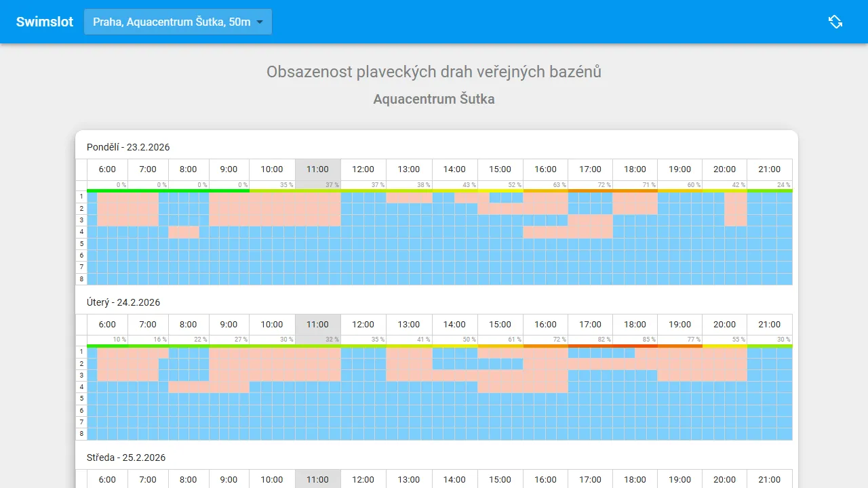868x488 pixels.
Task: Click the 0 % label under Monday 6:00
Action: (119, 184)
